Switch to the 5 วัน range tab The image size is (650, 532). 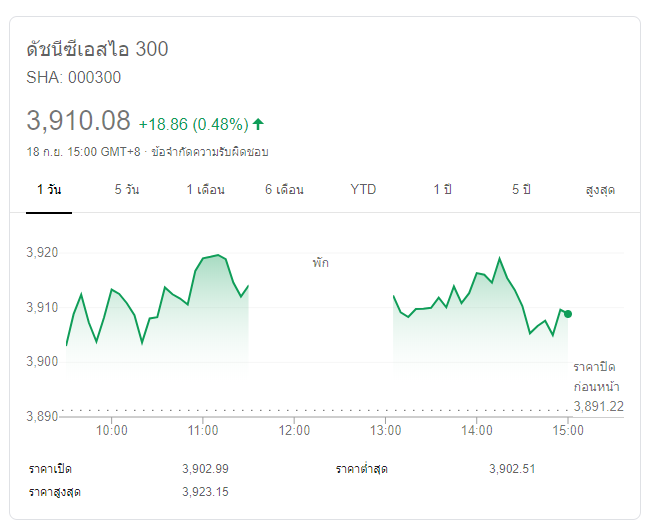click(x=127, y=189)
